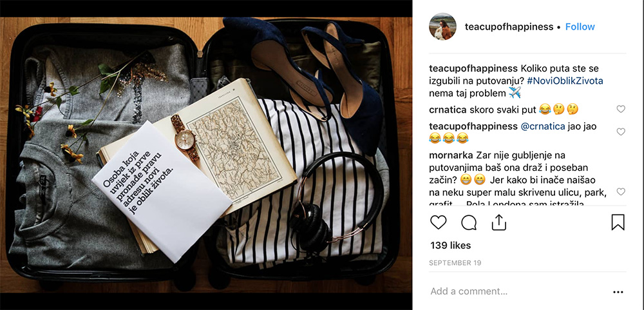Open the comment speech bubble icon

(x=469, y=222)
